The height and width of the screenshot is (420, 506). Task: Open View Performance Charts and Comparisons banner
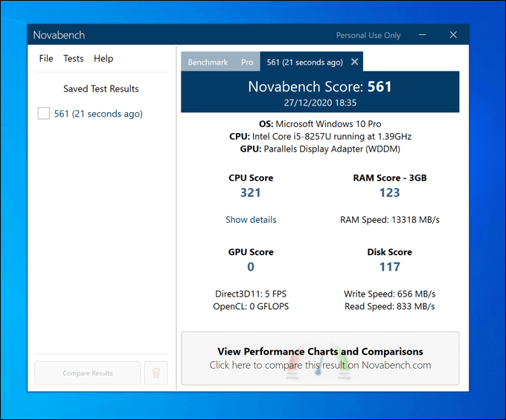[x=320, y=358]
